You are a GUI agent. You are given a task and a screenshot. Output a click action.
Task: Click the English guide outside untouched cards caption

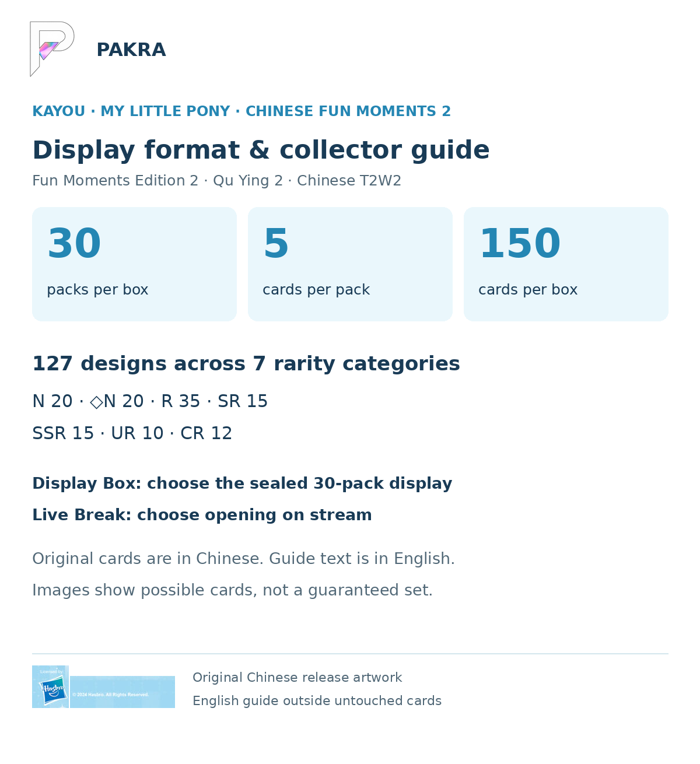(317, 701)
